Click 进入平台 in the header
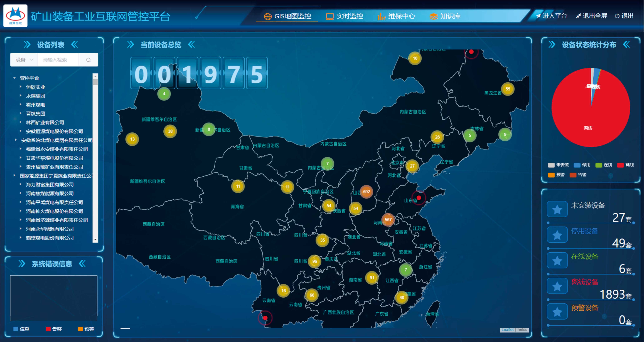The image size is (644, 342). coord(551,16)
